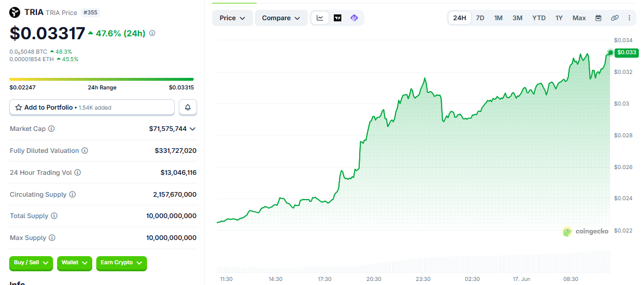Viewport: 644px width, 285px height.
Task: Expand the Market Cap chevron
Action: click(x=192, y=129)
